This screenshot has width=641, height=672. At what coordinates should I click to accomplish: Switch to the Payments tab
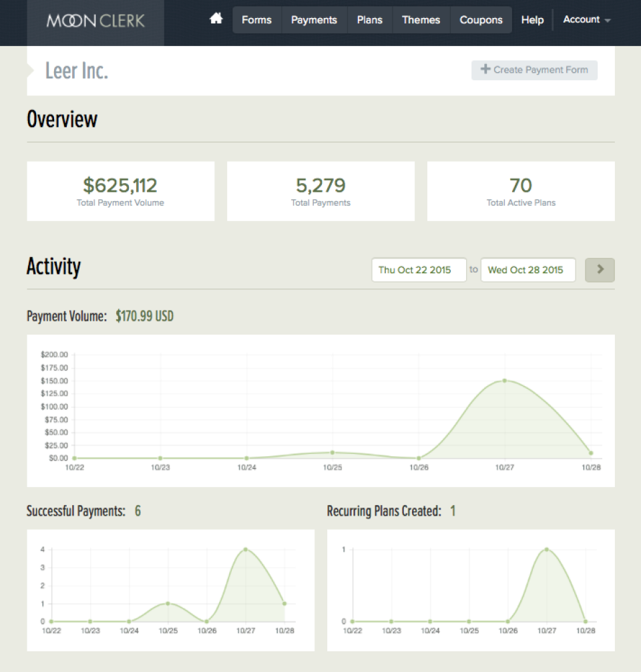point(314,19)
